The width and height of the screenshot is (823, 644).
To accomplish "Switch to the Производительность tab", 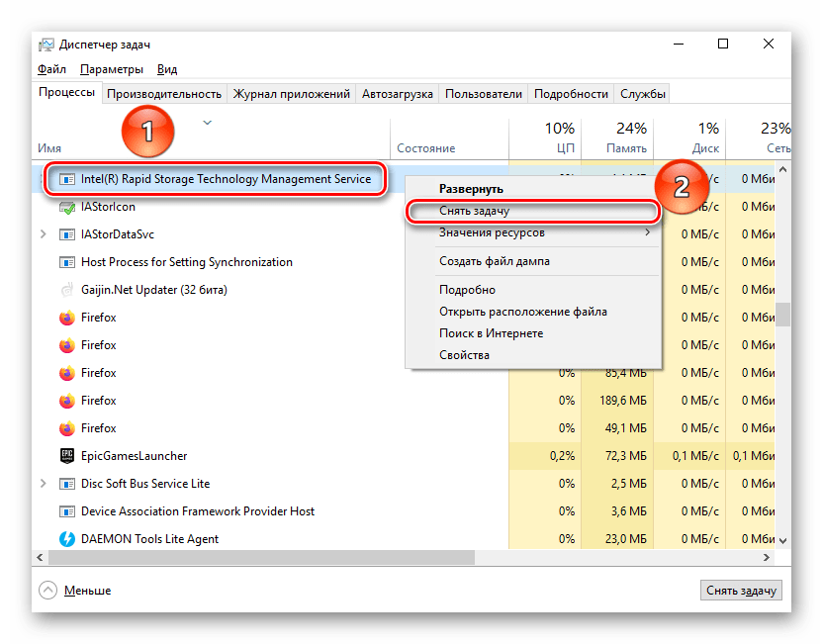I will pyautogui.click(x=164, y=94).
